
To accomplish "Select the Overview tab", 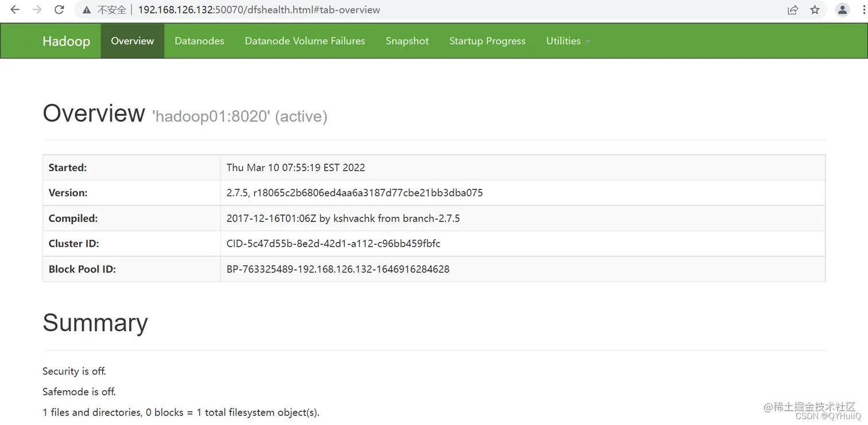I will (x=133, y=41).
